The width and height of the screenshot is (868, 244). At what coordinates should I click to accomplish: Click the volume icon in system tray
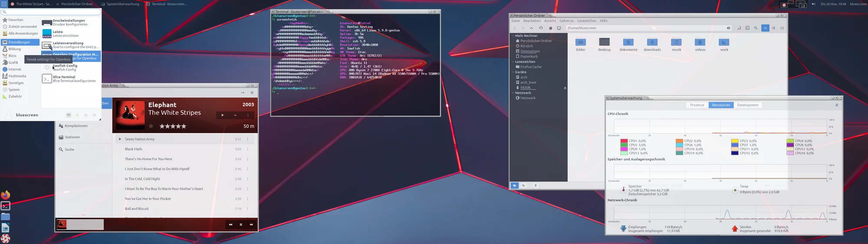(x=813, y=4)
